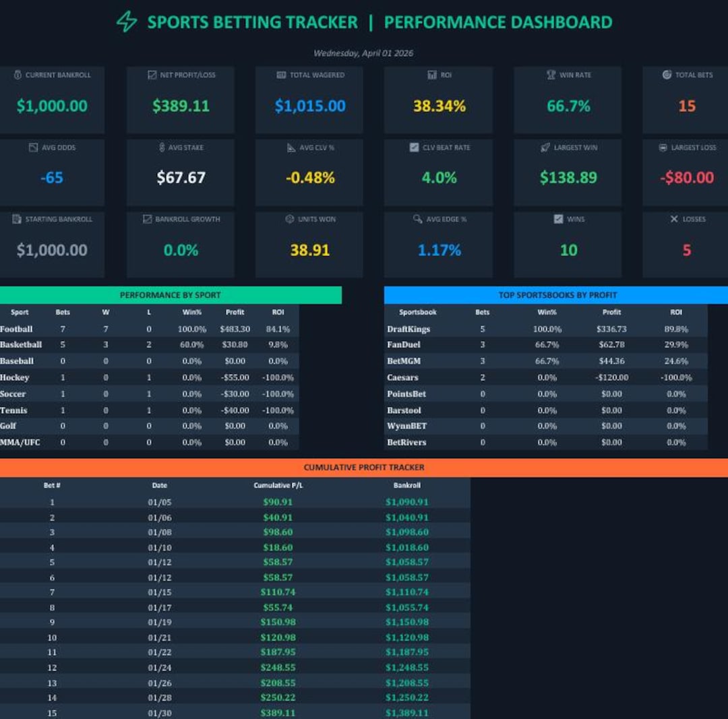Click the 66.7% win rate value
Screen dimensions: 728x719
tap(569, 106)
